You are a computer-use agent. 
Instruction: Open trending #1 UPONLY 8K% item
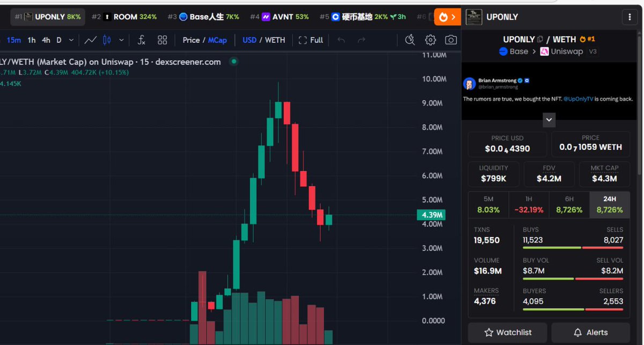pyautogui.click(x=48, y=17)
